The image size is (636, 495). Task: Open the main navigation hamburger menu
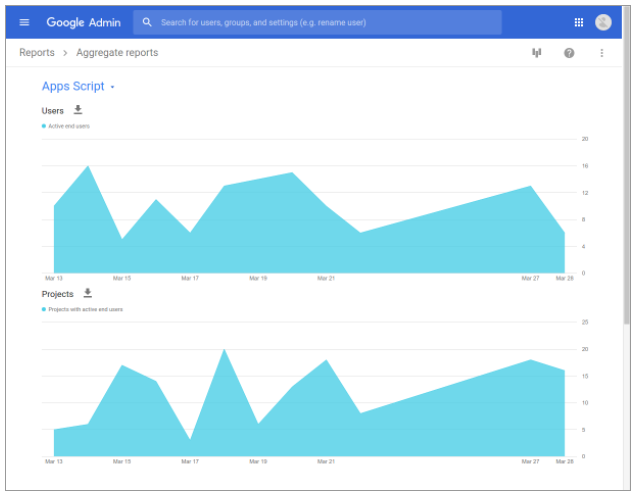click(x=24, y=22)
